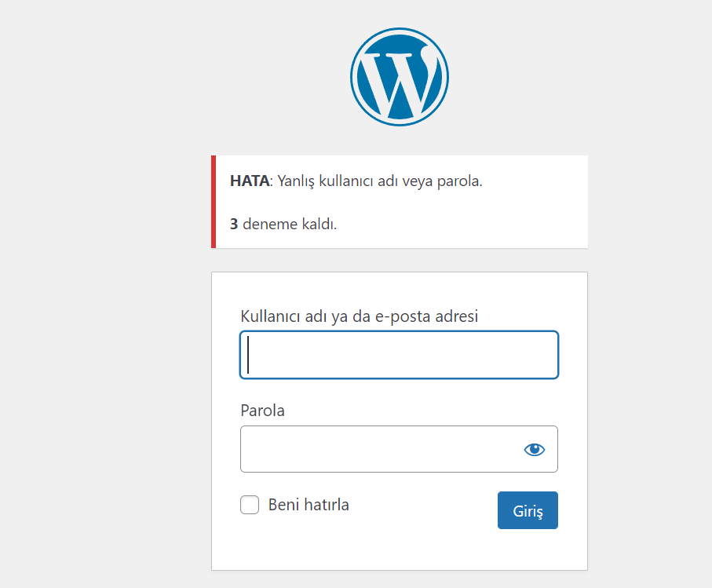
Task: Click the red bar of error notice
Action: pos(214,202)
